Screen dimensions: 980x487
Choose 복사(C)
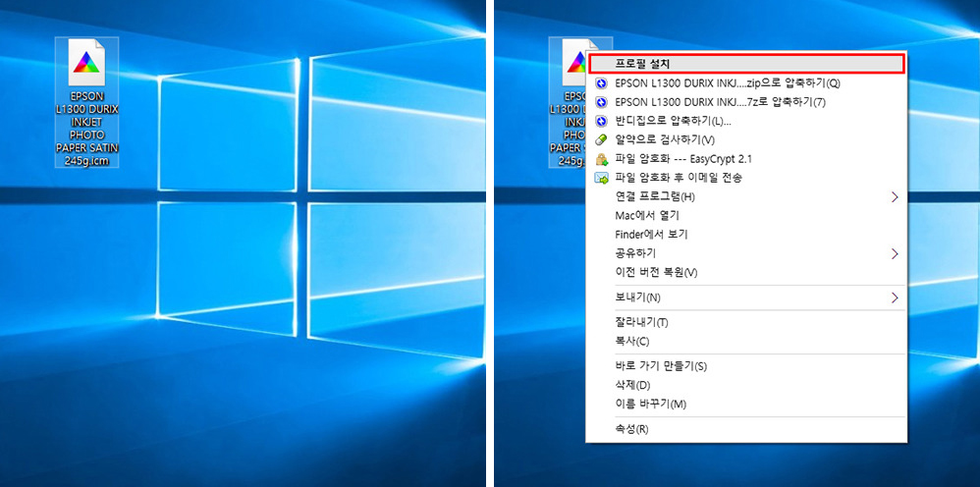tap(745, 342)
